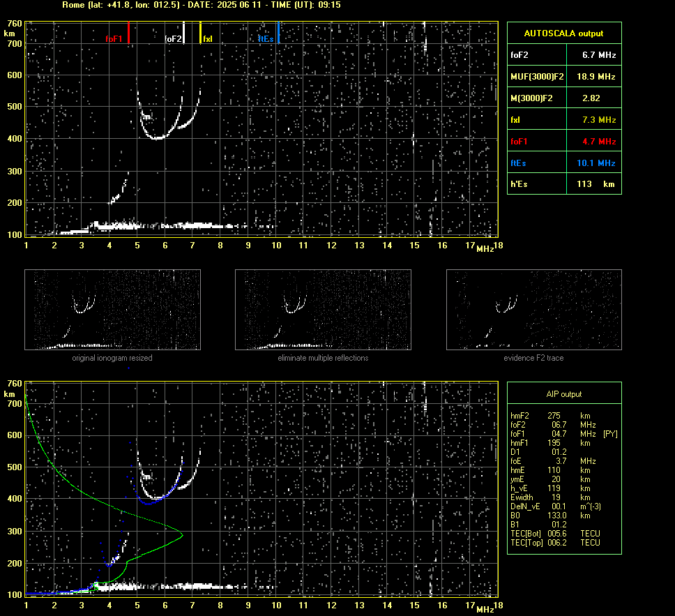Click the foF2 value 6.7 MHz
This screenshot has height=616, width=675.
599,55
